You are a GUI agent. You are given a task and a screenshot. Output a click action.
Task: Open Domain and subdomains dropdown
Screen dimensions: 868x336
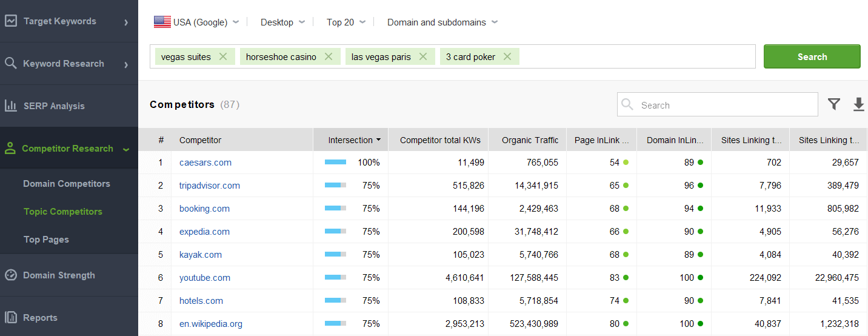[442, 22]
